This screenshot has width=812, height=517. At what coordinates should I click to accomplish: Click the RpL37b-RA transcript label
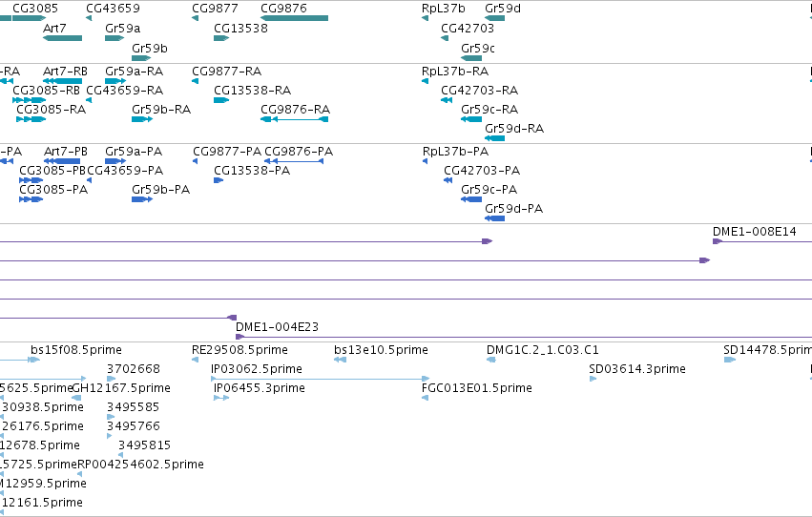455,72
